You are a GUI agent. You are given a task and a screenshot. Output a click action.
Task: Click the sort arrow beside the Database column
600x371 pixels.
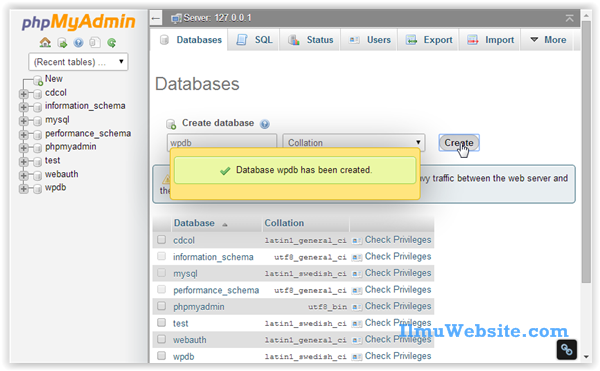tap(225, 225)
